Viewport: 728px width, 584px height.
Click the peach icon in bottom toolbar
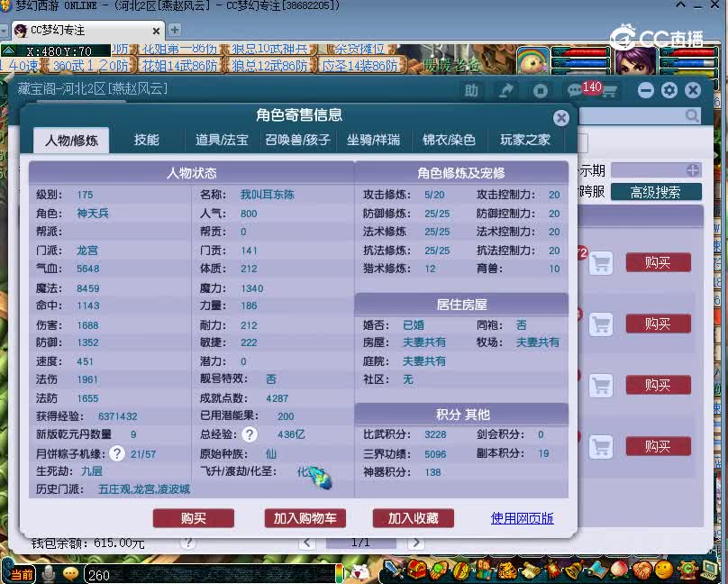click(619, 570)
